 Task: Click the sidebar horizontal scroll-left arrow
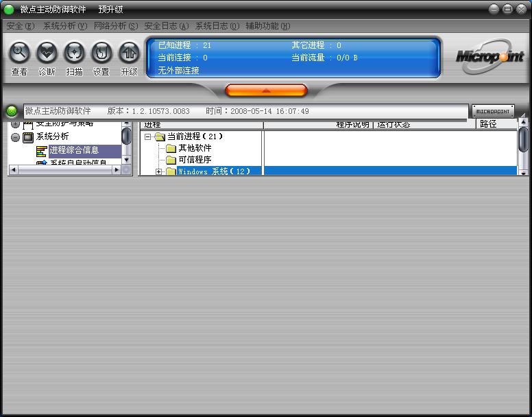(x=13, y=169)
